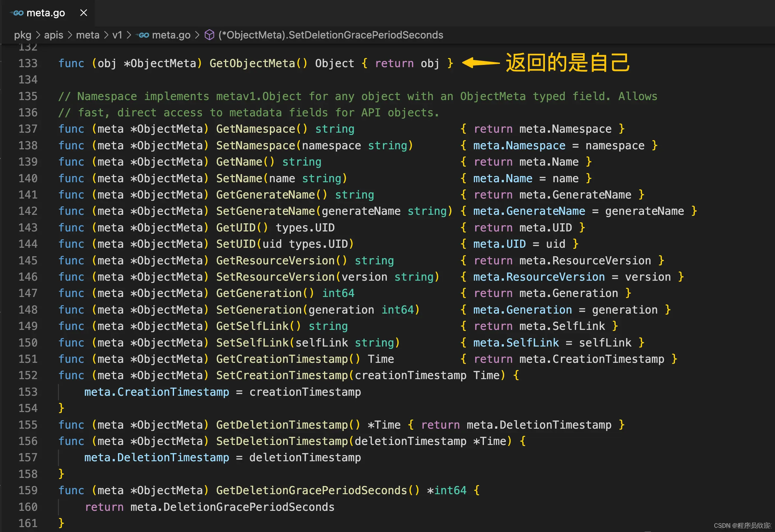
Task: Click the SetGeneration method name
Action: tap(259, 310)
